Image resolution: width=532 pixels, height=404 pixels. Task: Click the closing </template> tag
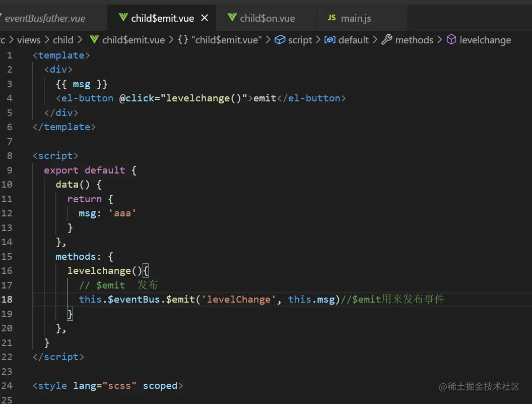64,127
